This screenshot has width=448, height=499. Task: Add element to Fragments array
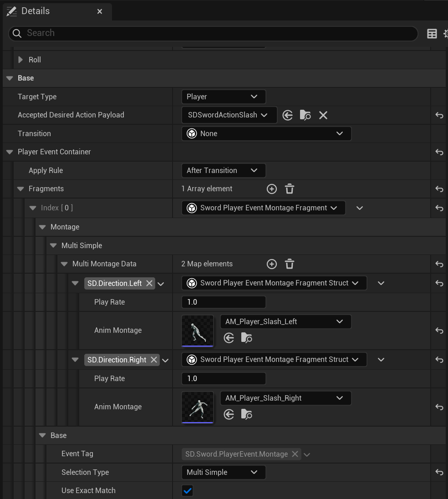272,189
